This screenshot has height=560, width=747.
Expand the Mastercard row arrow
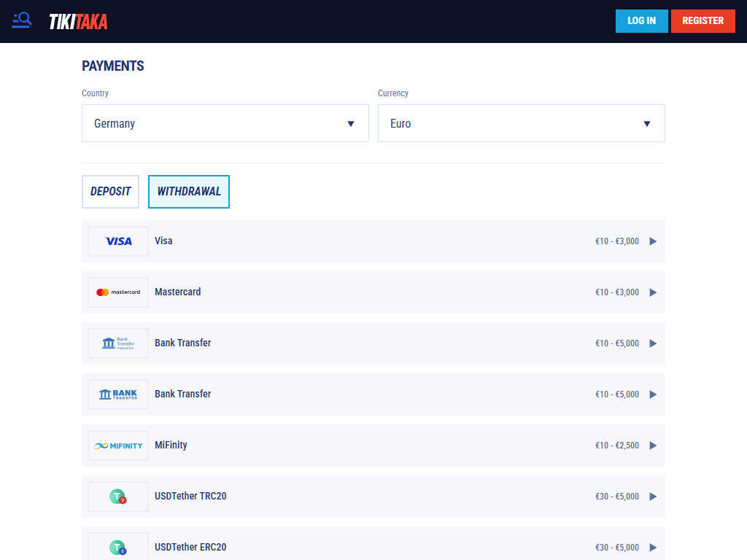(x=653, y=292)
